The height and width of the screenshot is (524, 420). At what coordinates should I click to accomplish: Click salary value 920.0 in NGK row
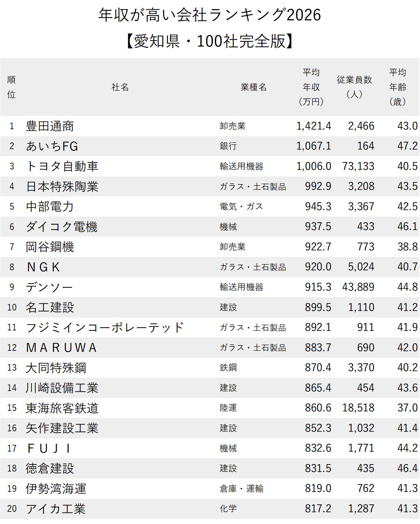coord(318,267)
